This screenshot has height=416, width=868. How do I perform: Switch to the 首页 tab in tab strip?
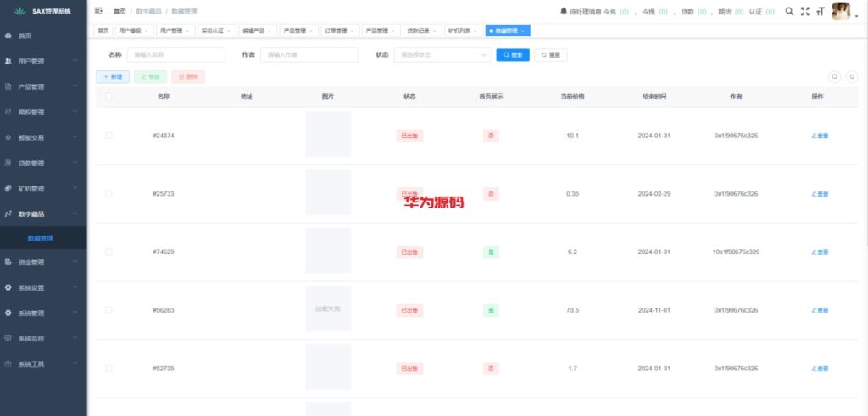click(x=103, y=31)
